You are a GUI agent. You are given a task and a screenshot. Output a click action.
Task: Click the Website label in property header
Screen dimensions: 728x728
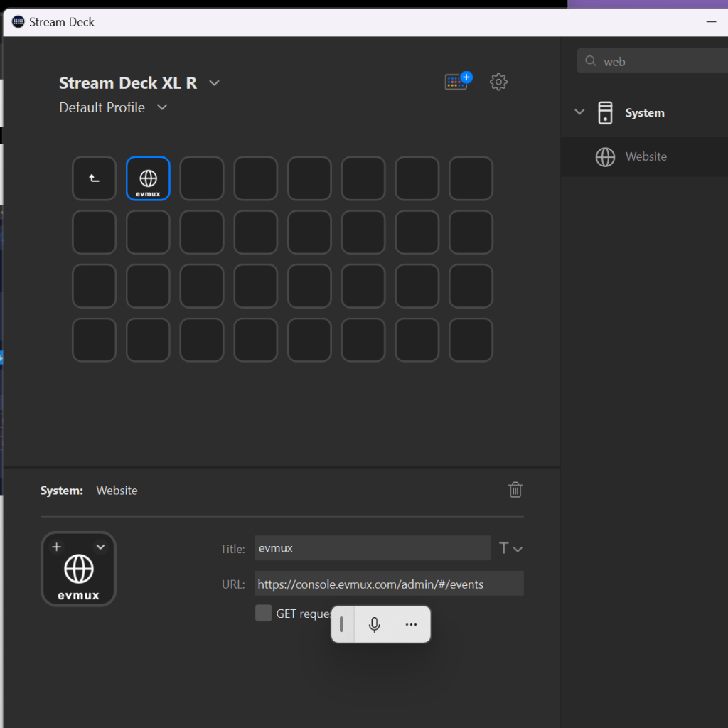(117, 491)
